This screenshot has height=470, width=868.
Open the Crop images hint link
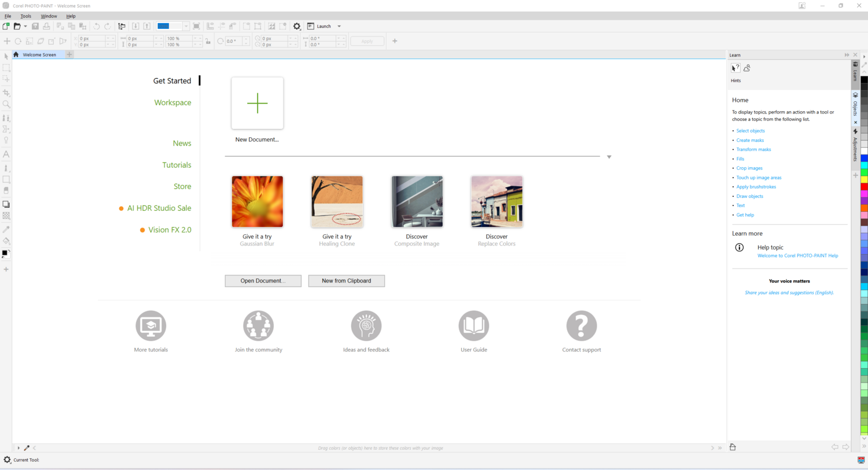[749, 168]
